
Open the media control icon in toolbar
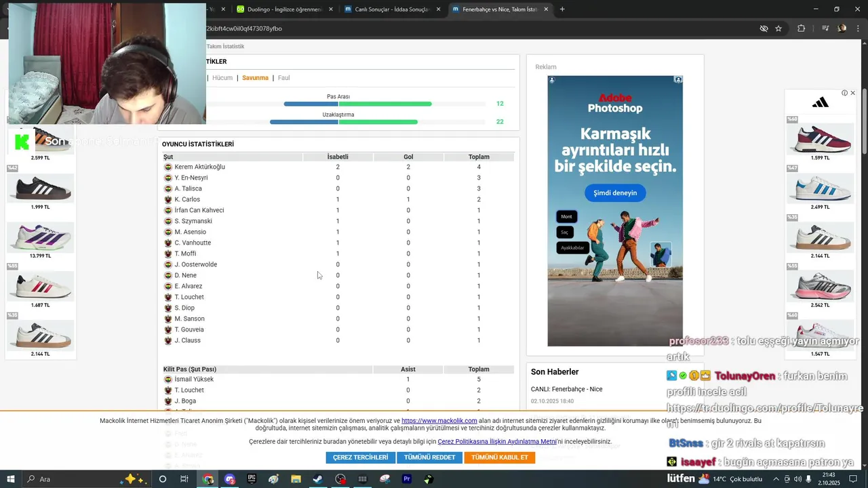click(825, 28)
